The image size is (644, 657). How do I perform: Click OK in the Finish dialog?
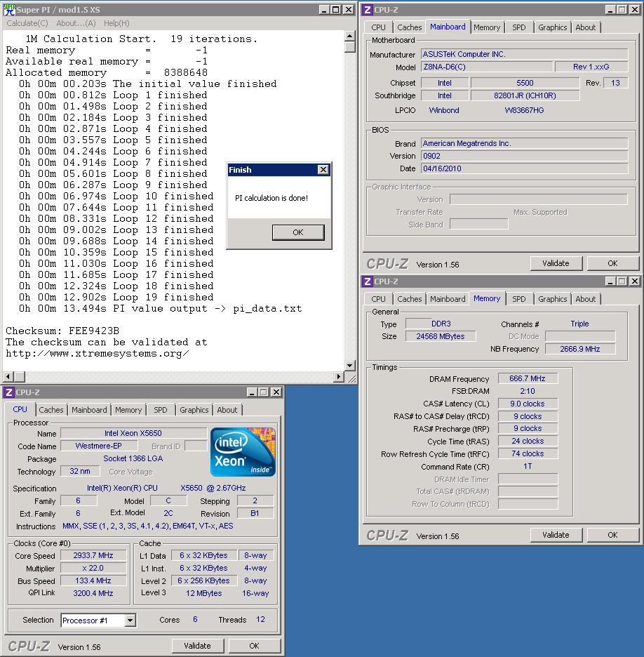point(298,232)
